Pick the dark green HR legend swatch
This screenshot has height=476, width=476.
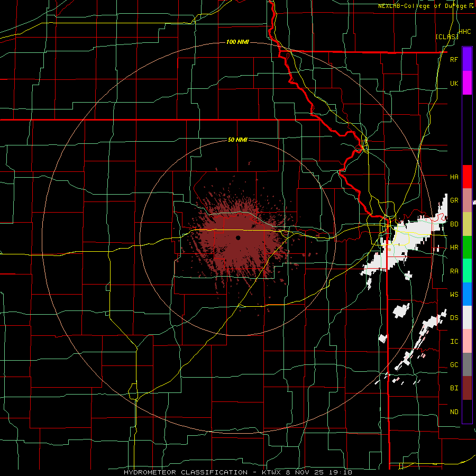[467, 248]
